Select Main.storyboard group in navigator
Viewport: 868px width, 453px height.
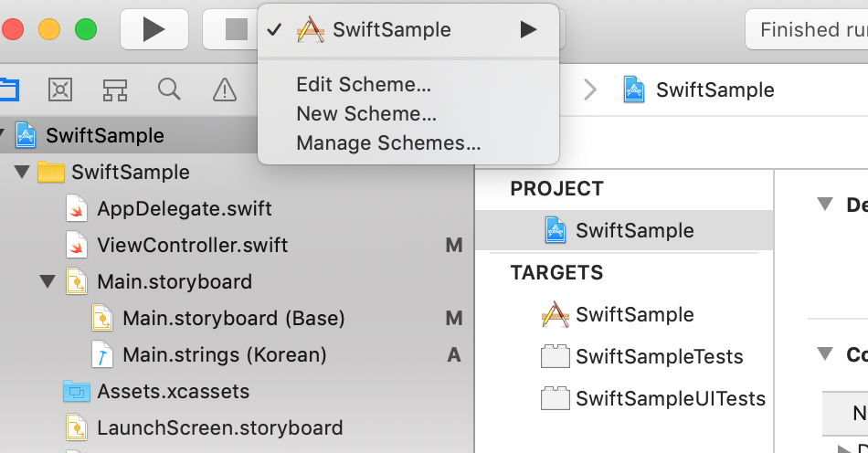pos(175,282)
